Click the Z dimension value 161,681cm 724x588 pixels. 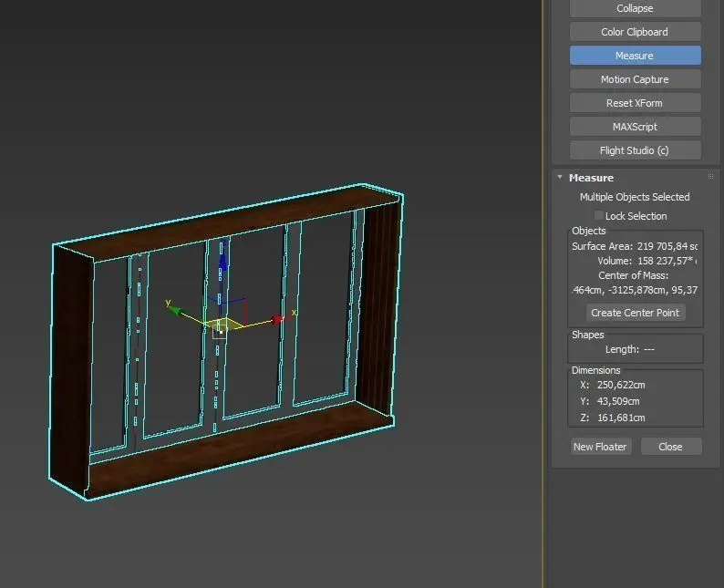click(x=621, y=418)
